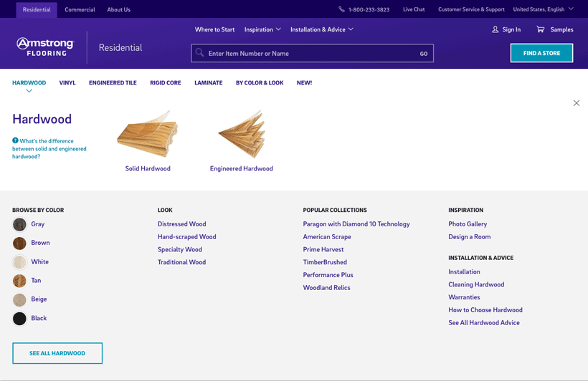
Task: Click the Sign In person icon
Action: tap(495, 29)
